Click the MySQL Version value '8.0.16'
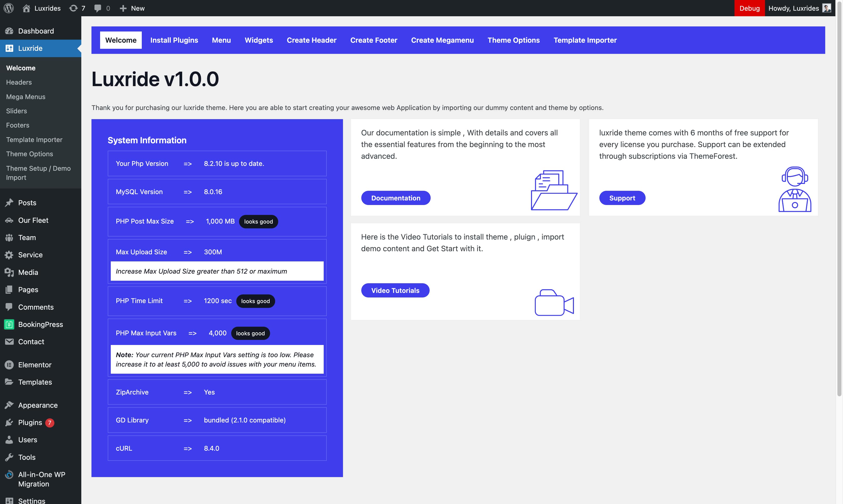843x504 pixels. 213,192
